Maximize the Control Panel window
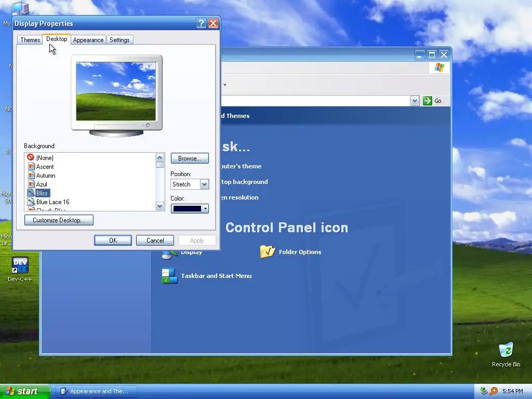The width and height of the screenshot is (532, 399). coord(432,55)
